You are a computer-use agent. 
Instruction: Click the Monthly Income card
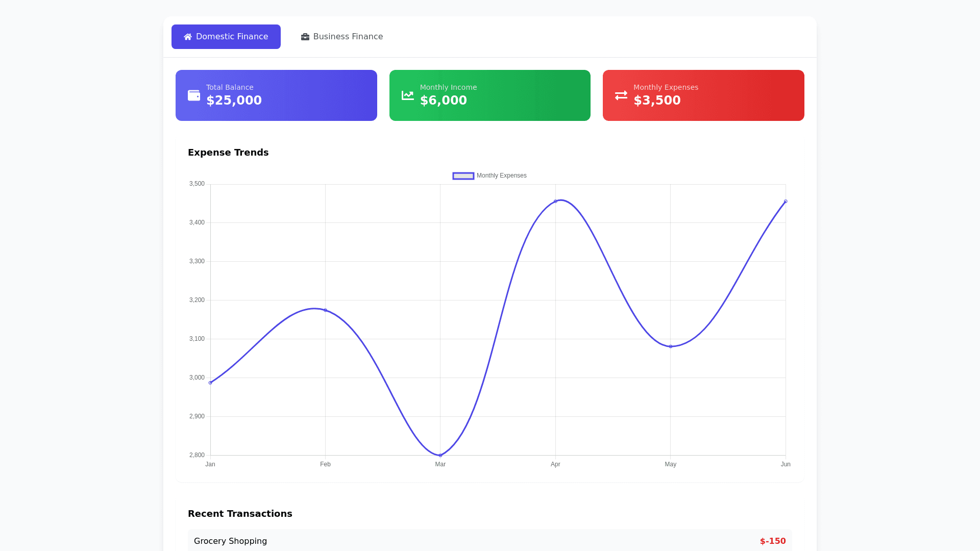(x=489, y=95)
